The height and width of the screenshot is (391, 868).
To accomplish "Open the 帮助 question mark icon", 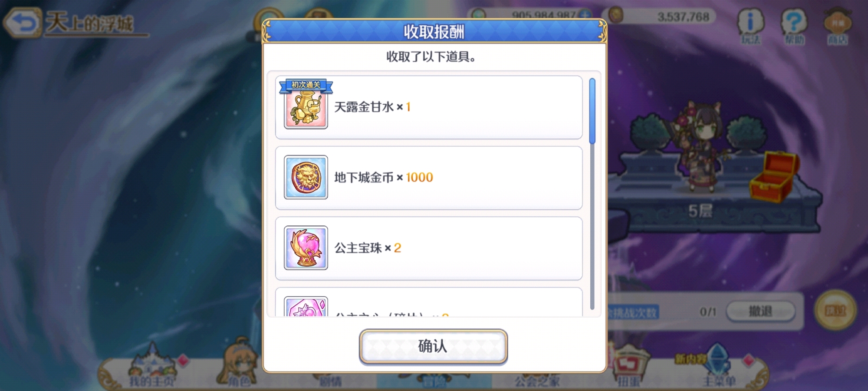I will 794,26.
